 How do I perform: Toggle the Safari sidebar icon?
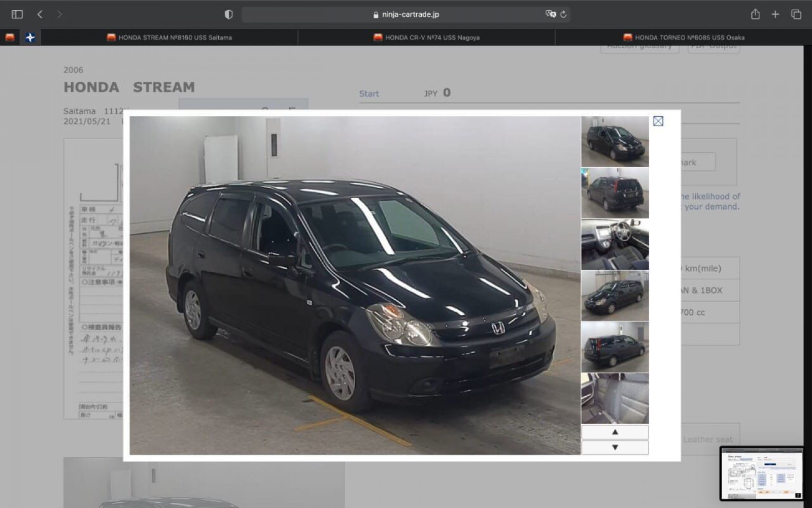[x=17, y=14]
